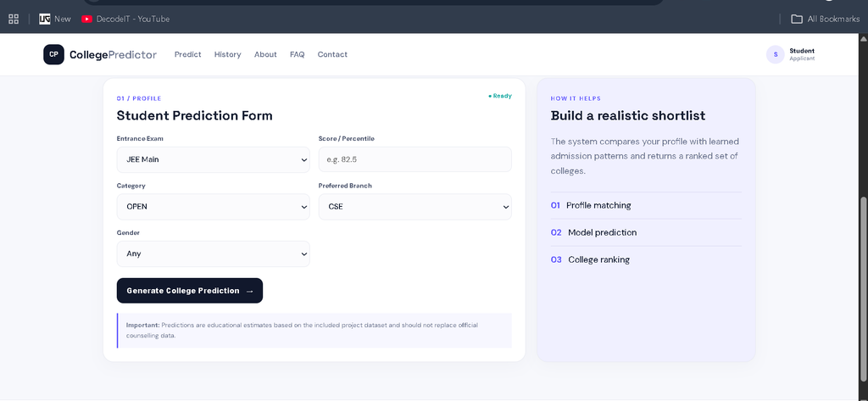Click '03 College ranking' item
This screenshot has height=401, width=868.
pos(646,259)
